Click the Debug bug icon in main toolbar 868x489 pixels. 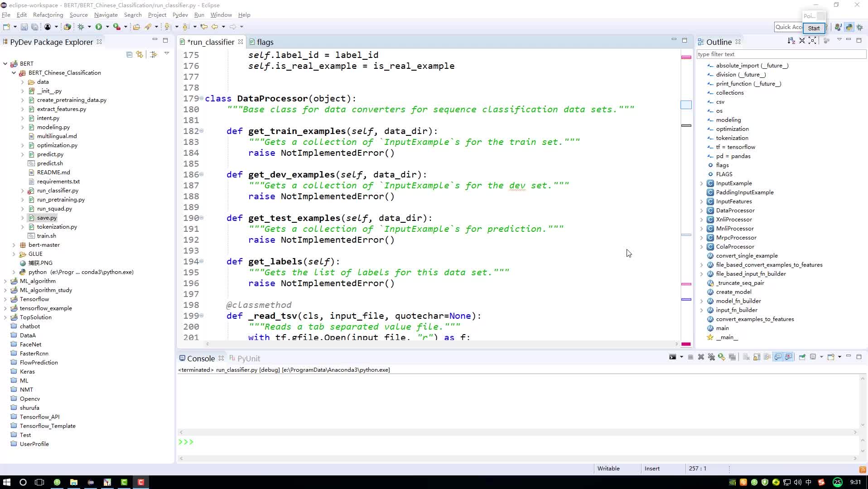click(x=81, y=27)
